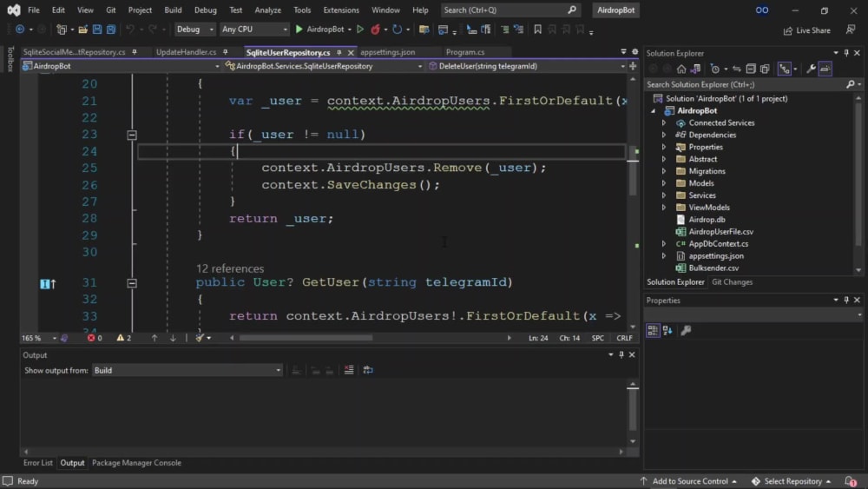Toggle pin on Solution Explorer panel
The width and height of the screenshot is (868, 489).
(x=846, y=53)
